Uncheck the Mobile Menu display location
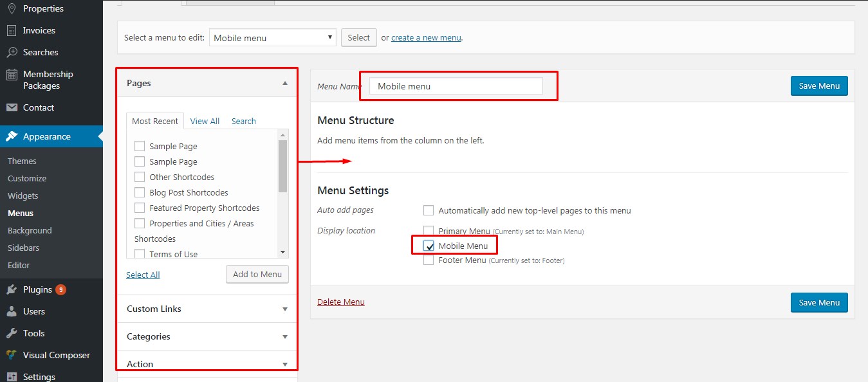Viewport: 868px width, 382px height. coord(429,246)
